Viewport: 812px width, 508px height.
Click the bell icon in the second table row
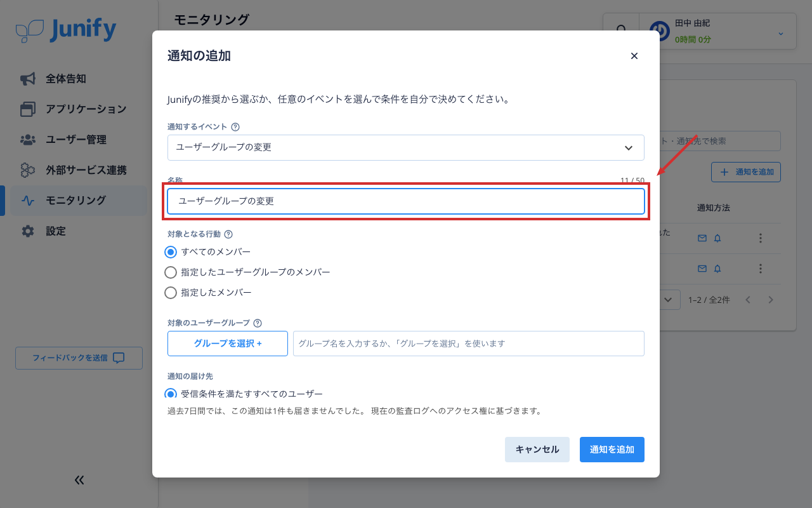tap(717, 269)
